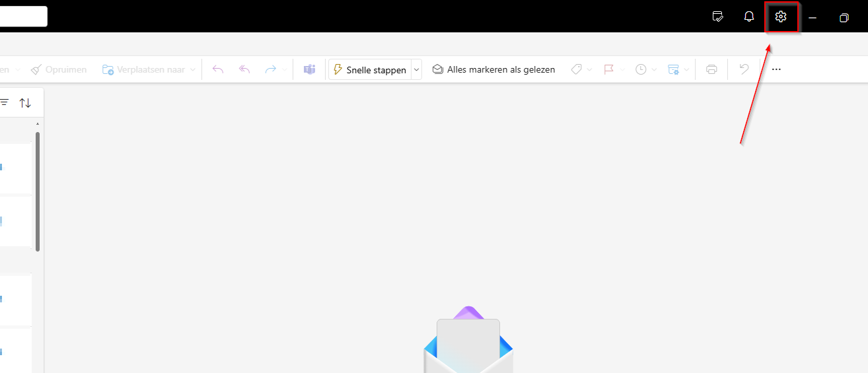Click the message list scrollbar

click(38, 191)
